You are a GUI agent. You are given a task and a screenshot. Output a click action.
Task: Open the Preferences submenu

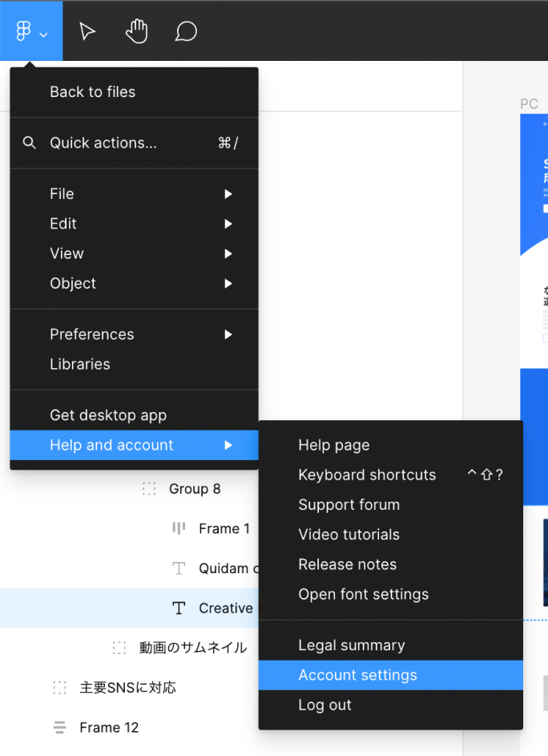(91, 334)
